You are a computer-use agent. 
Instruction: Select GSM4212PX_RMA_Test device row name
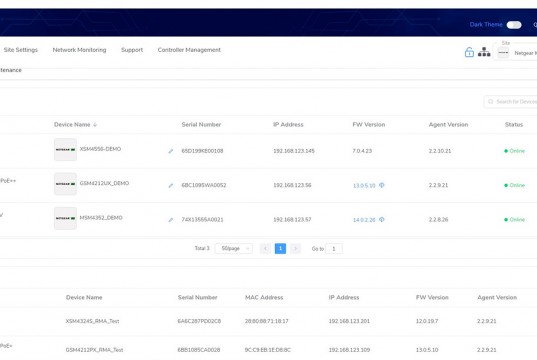(x=95, y=350)
